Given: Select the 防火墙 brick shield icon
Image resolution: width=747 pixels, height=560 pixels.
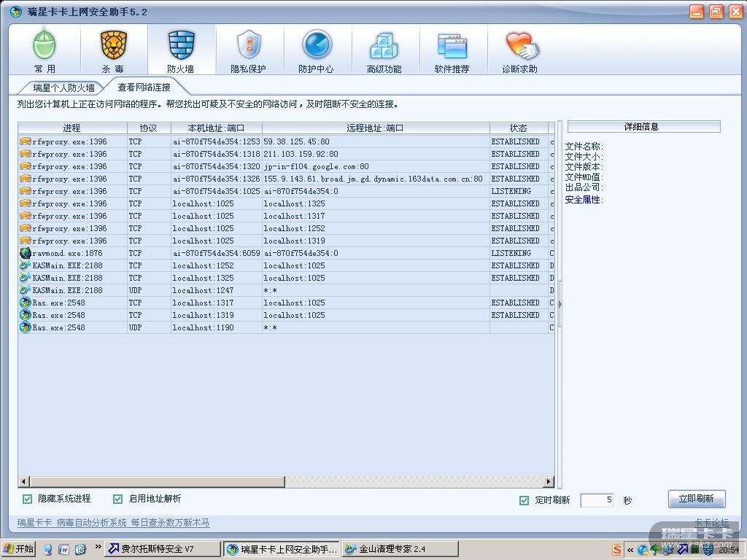Looking at the screenshot, I should (x=181, y=50).
